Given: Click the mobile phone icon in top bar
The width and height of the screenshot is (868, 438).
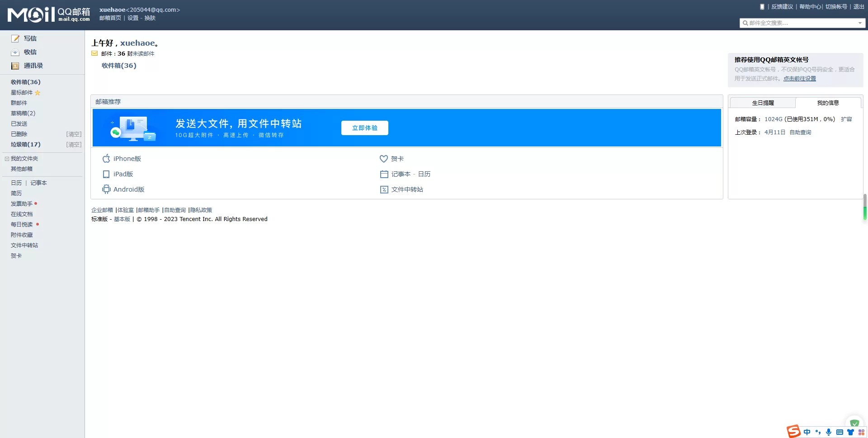Looking at the screenshot, I should pyautogui.click(x=762, y=7).
